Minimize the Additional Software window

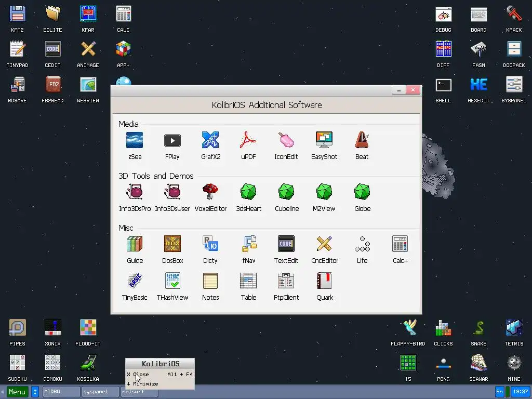tap(398, 90)
